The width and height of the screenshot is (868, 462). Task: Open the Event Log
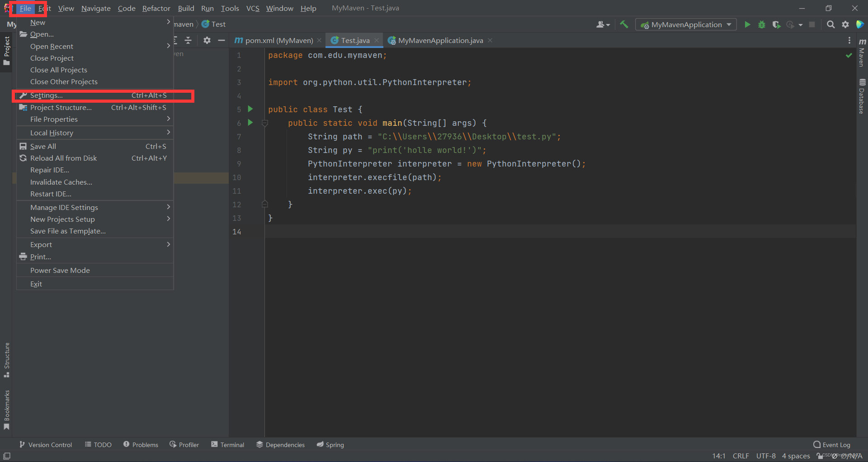(832, 445)
